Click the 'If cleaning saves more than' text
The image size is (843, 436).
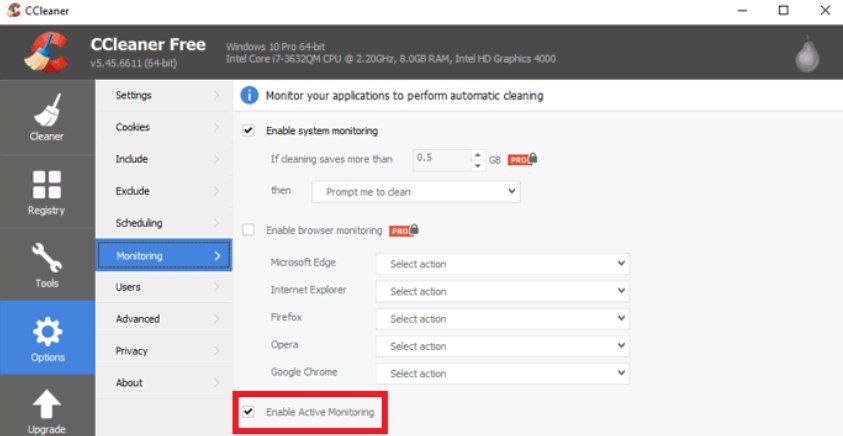[x=332, y=159]
